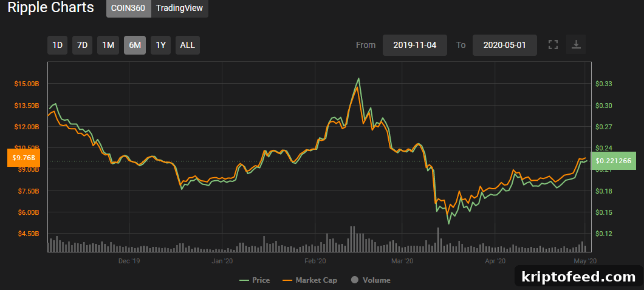The width and height of the screenshot is (644, 290).
Task: Click the May '20 date axis label
Action: click(x=586, y=261)
